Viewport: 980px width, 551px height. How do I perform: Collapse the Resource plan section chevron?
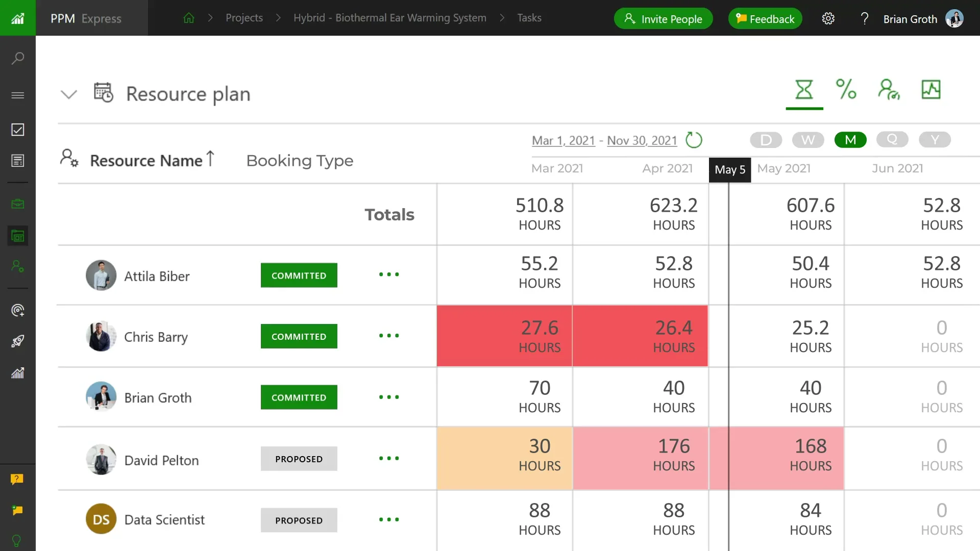(69, 94)
